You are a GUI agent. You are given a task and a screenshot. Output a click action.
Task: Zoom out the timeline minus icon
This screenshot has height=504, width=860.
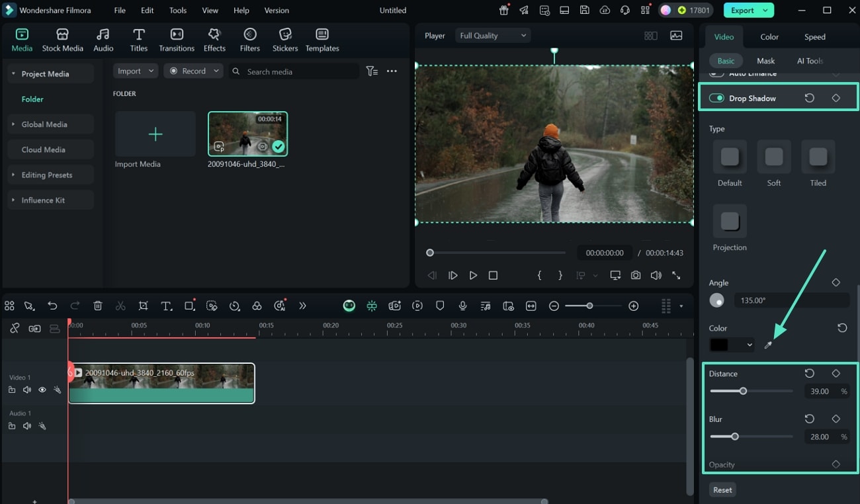[x=554, y=306]
